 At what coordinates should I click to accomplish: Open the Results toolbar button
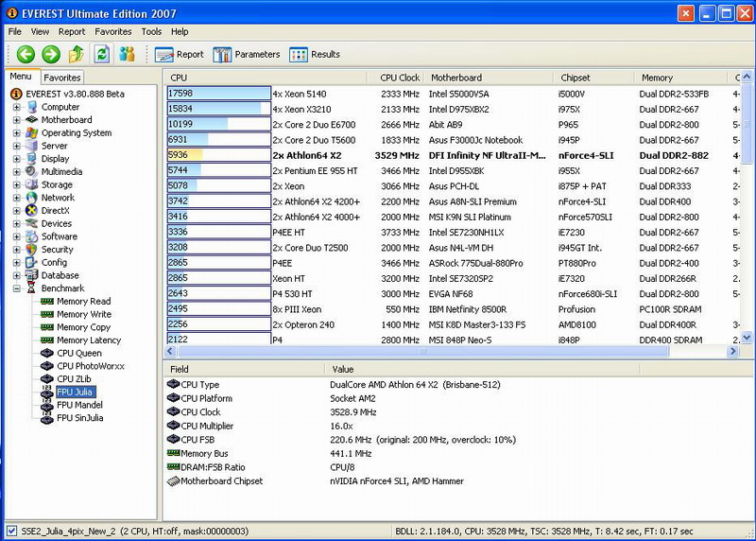point(315,55)
